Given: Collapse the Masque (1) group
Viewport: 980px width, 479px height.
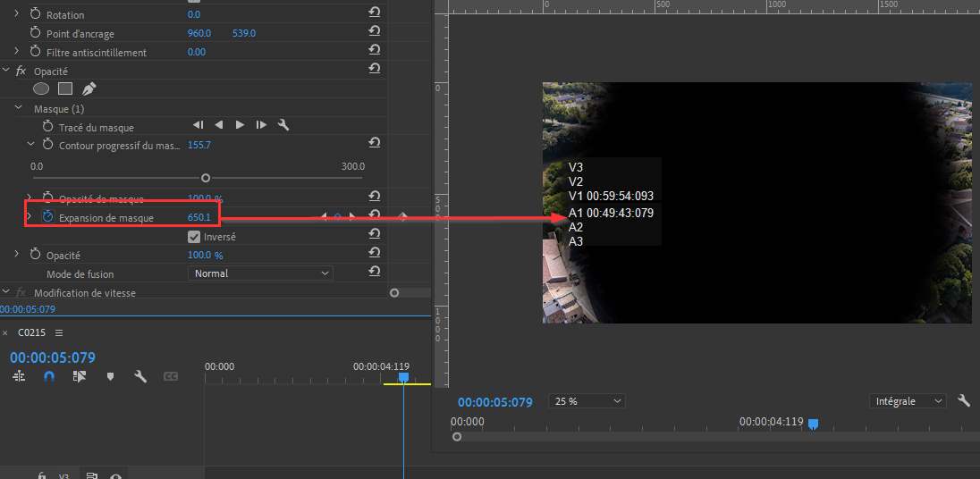Looking at the screenshot, I should pyautogui.click(x=18, y=108).
